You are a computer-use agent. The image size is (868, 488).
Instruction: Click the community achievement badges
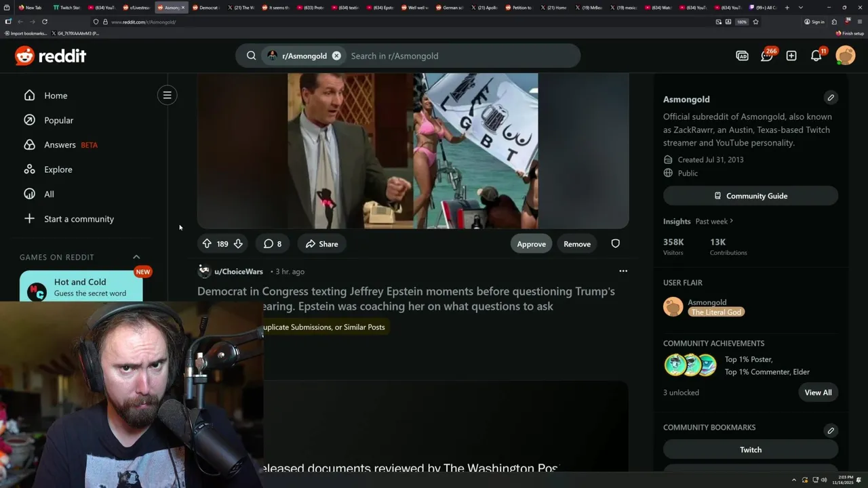tap(690, 365)
